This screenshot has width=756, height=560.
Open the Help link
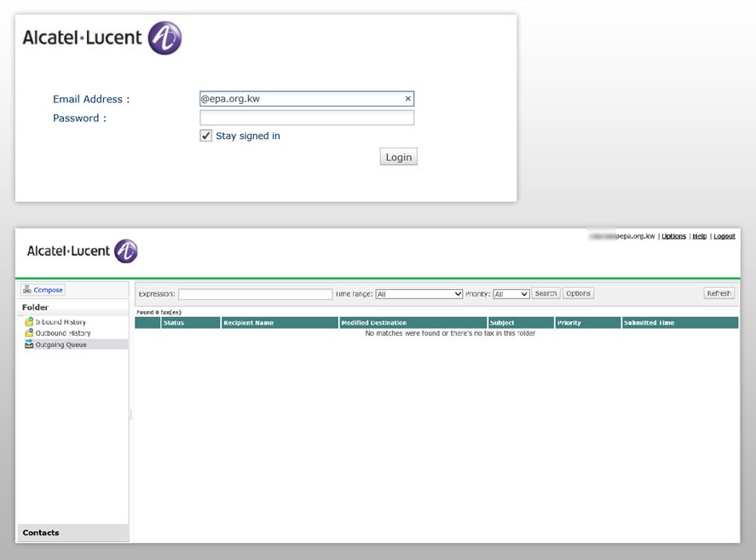[x=700, y=236]
